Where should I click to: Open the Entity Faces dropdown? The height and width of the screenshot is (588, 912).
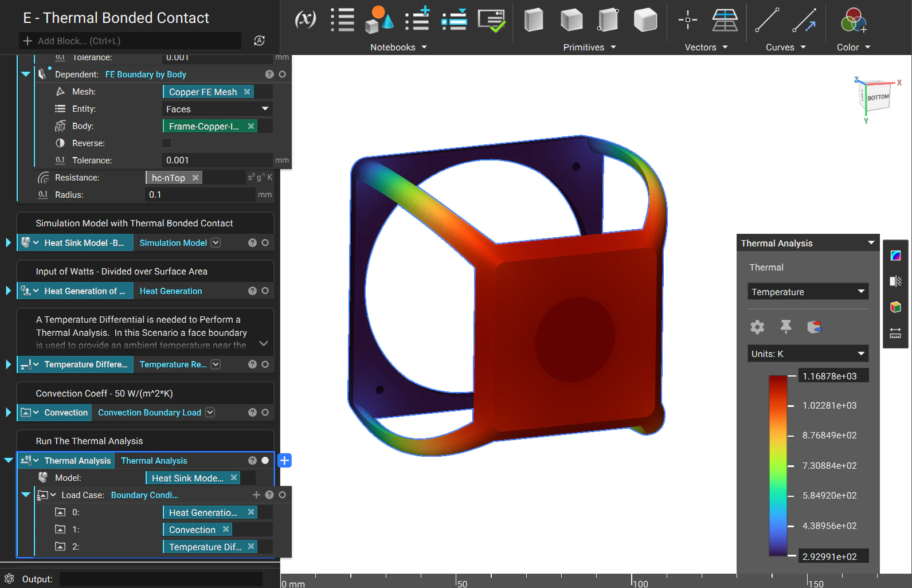(217, 109)
